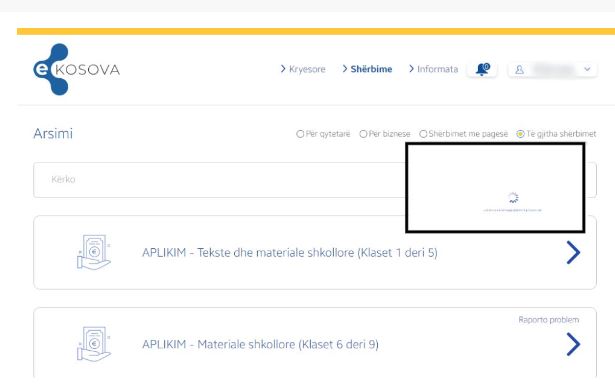Open the notifications bell icon

[x=482, y=69]
